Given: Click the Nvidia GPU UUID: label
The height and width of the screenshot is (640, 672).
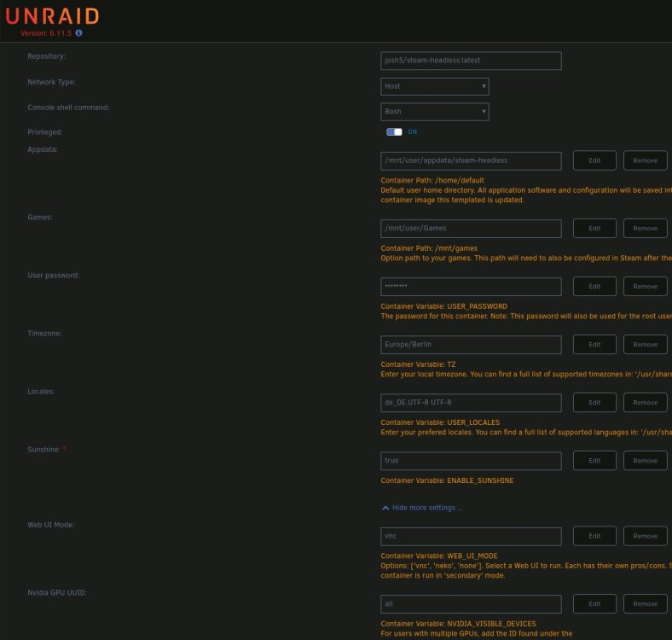Looking at the screenshot, I should [57, 593].
